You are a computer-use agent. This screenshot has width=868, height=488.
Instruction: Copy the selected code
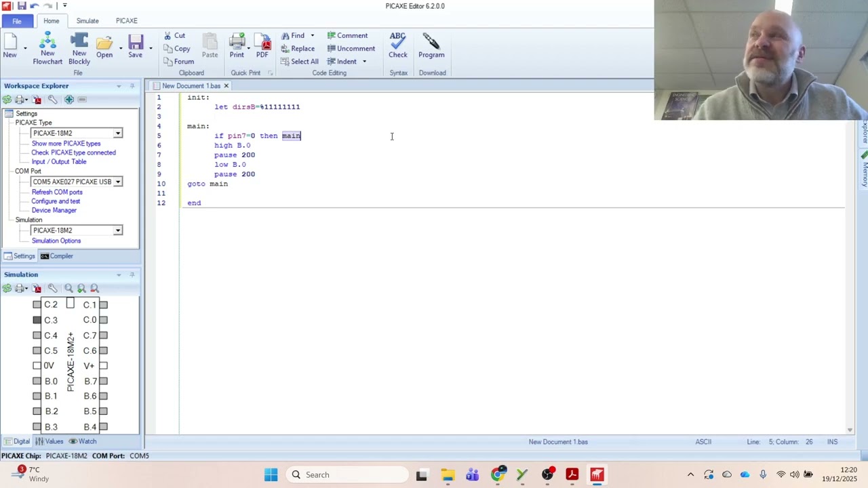tap(176, 48)
